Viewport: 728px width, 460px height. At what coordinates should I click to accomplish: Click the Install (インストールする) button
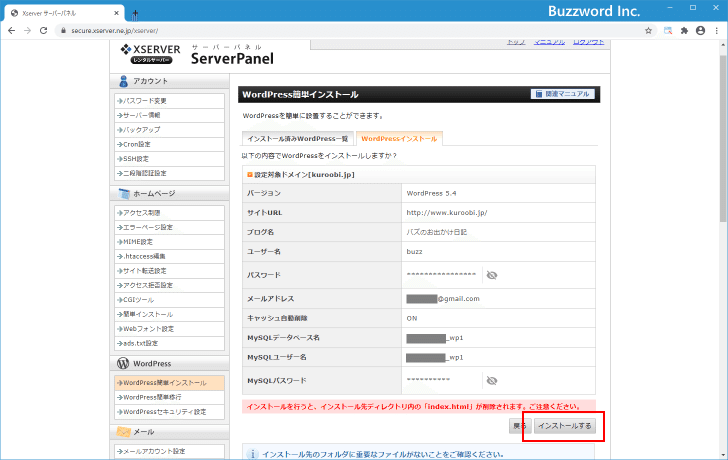click(565, 426)
